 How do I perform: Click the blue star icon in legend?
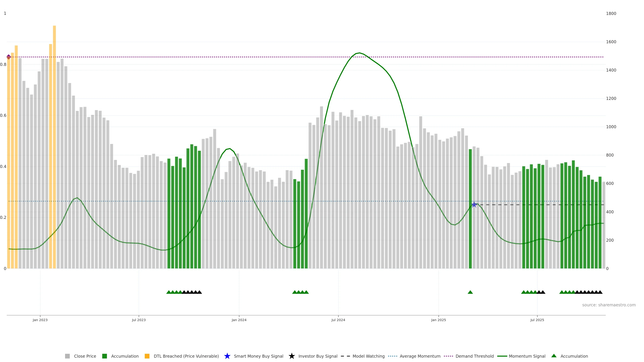tap(227, 356)
